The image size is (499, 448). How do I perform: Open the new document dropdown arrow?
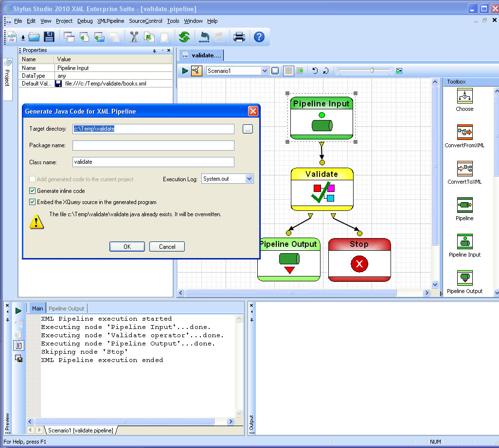pyautogui.click(x=23, y=37)
